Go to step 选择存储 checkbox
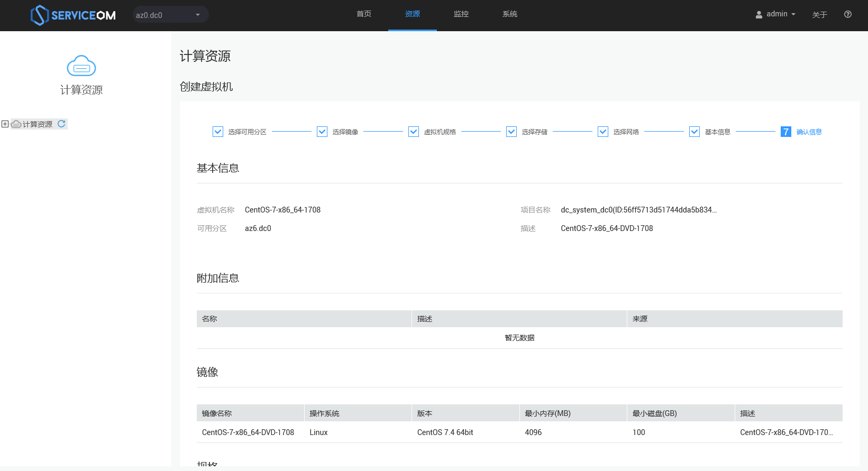Screen dimensions: 868x471 (x=511, y=132)
